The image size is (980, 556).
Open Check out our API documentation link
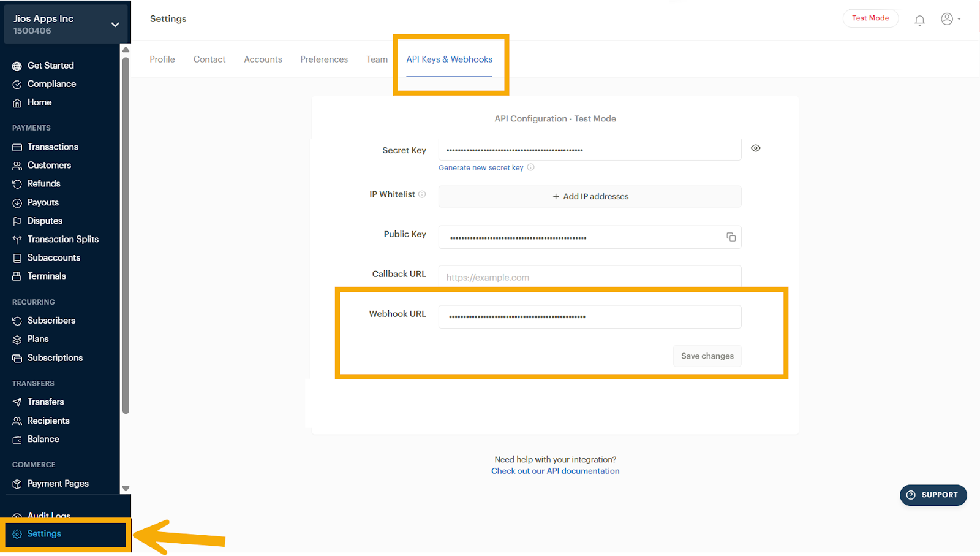click(x=555, y=471)
